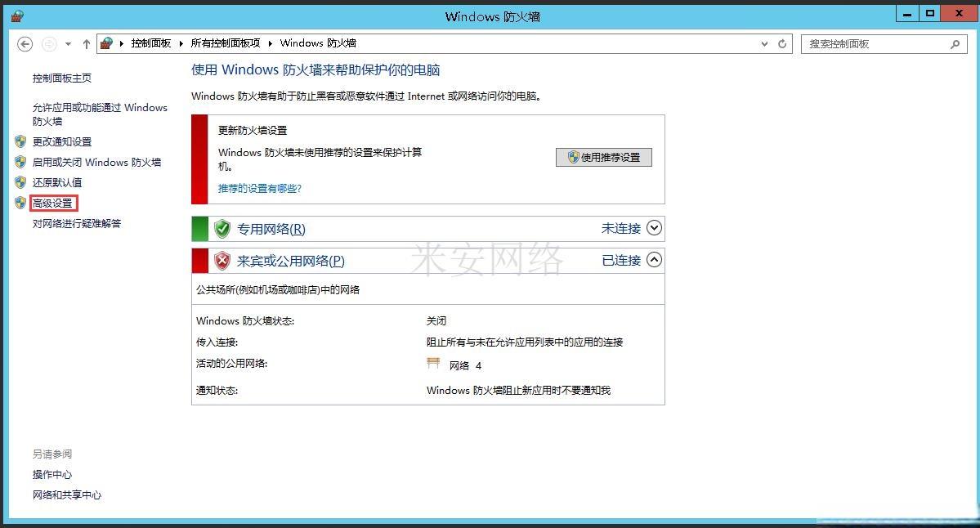The image size is (980, 528).
Task: Click 来宾或公用网络(P) heading
Action: click(x=291, y=262)
